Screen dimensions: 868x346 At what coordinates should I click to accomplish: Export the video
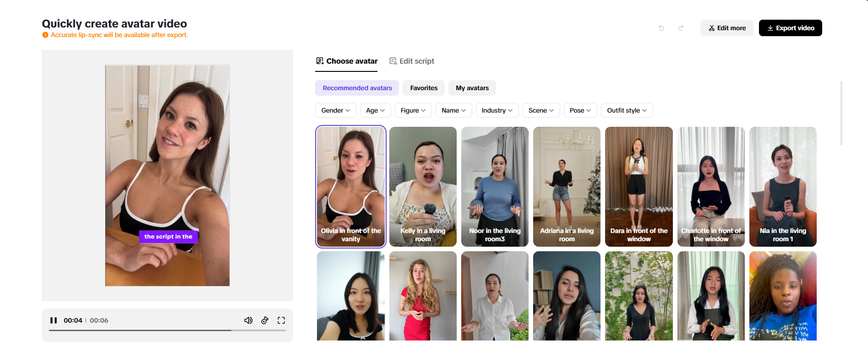791,28
